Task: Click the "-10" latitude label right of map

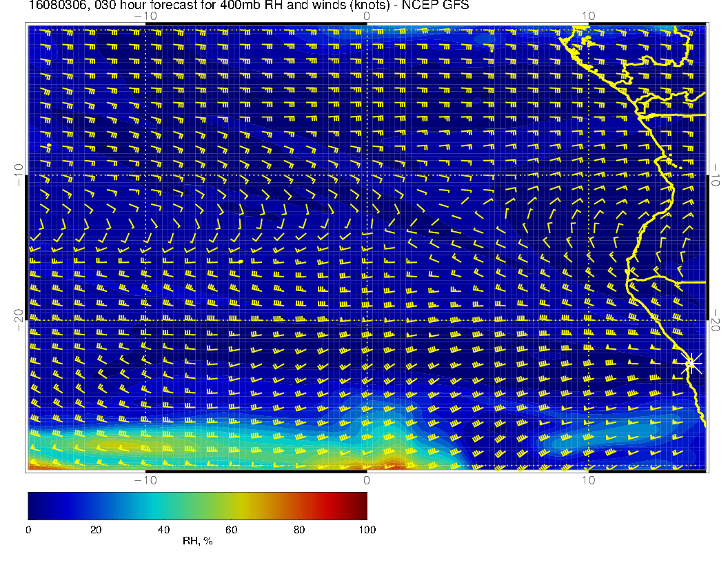Action: [715, 175]
